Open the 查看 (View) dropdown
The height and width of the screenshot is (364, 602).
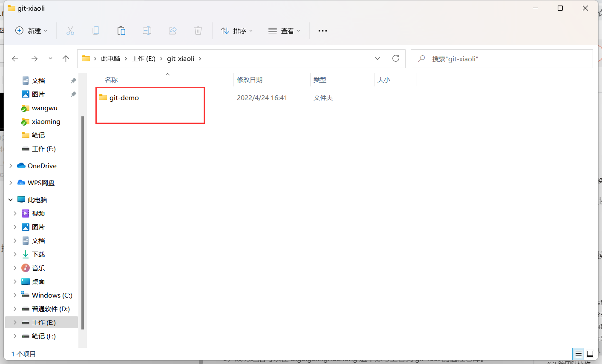pos(284,31)
